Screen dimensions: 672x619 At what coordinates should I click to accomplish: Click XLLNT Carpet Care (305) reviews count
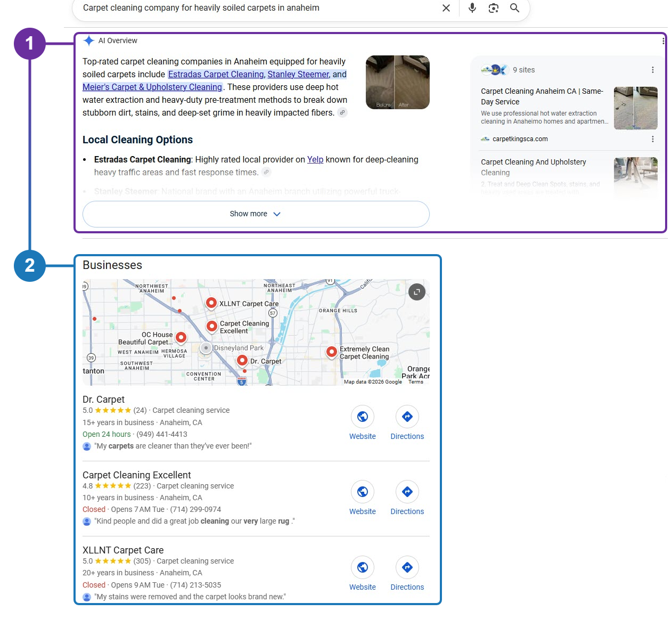click(x=142, y=561)
